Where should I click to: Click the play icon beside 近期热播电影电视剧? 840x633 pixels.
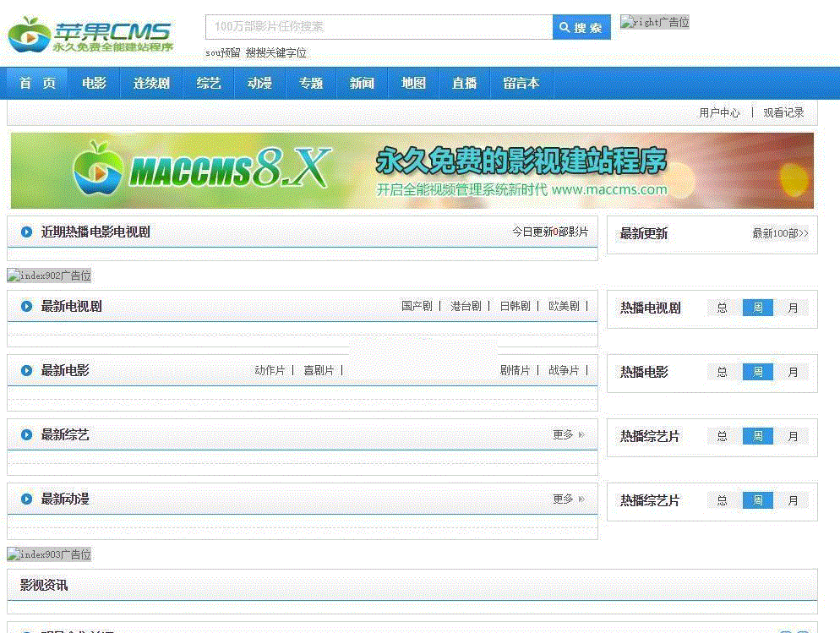pos(26,232)
